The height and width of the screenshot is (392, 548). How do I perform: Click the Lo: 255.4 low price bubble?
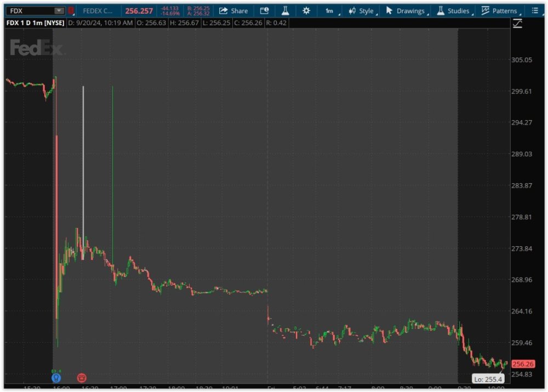pos(487,379)
